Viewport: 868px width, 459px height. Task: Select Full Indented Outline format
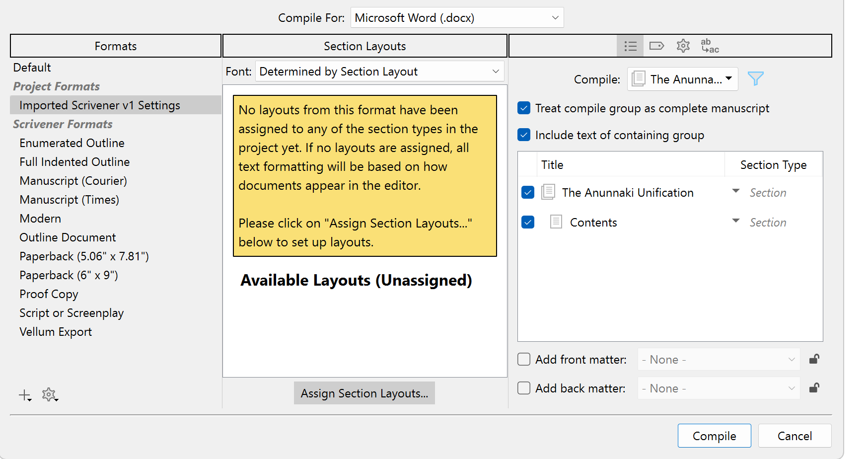click(74, 162)
